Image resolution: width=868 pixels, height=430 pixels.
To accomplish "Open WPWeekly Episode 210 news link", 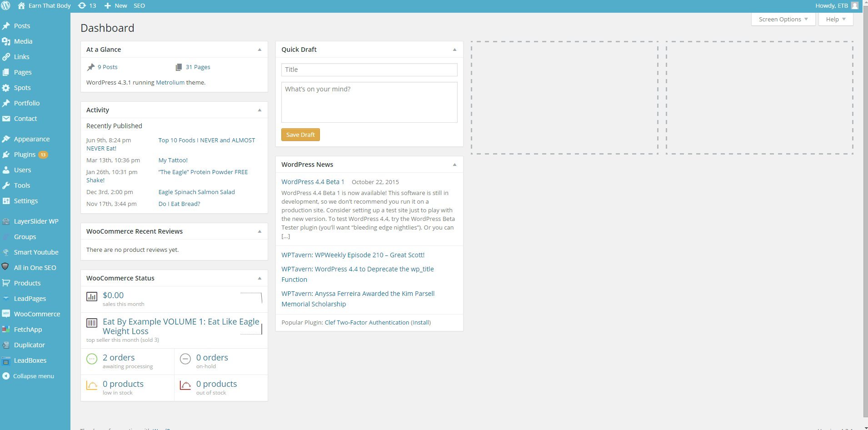I will (x=353, y=255).
